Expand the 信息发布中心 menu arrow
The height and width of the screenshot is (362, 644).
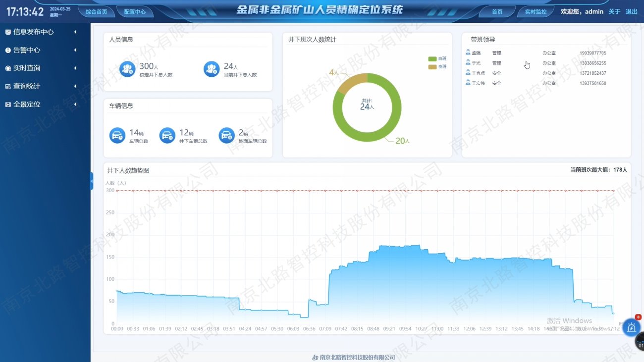(x=75, y=32)
